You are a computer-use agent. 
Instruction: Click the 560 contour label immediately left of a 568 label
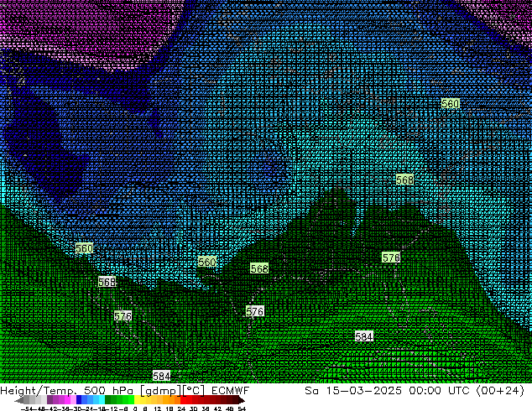pyautogui.click(x=206, y=262)
